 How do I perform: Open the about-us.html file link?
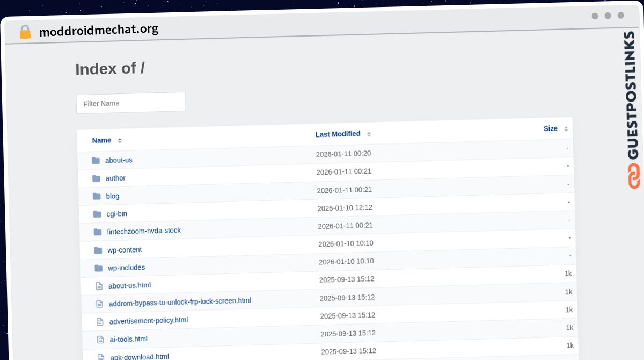[x=129, y=285]
